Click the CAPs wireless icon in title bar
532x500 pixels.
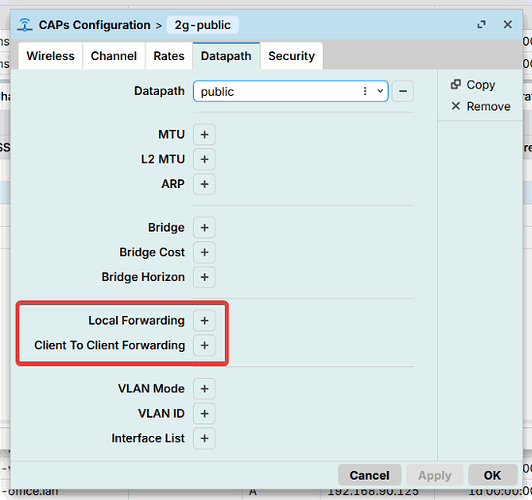[x=25, y=25]
